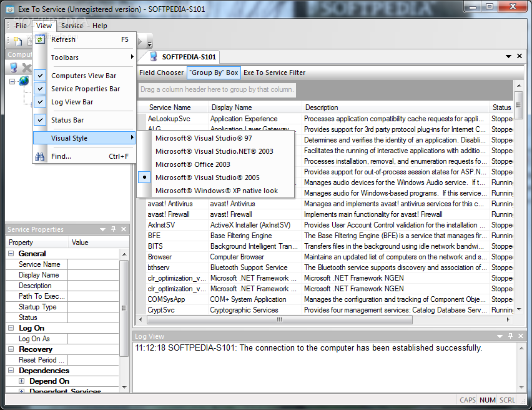Click the Refresh icon in View menu
The height and width of the screenshot is (410, 532).
tap(40, 39)
